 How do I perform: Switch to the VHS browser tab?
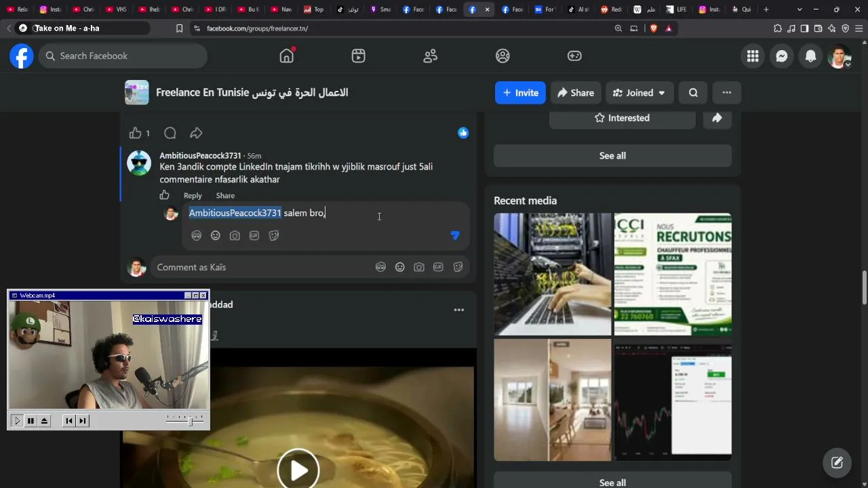tap(115, 9)
